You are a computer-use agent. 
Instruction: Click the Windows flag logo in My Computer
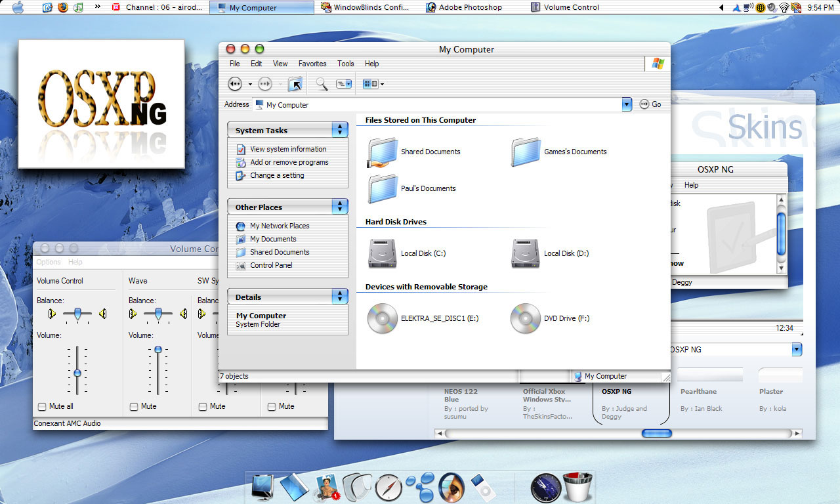[x=658, y=64]
